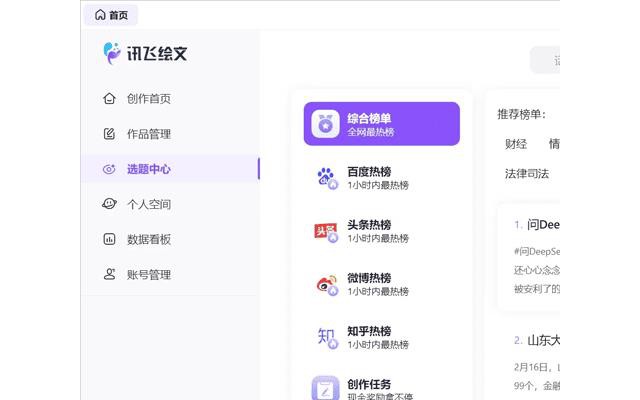This screenshot has width=640, height=400.
Task: Filter by 财经 category tag
Action: pos(516,144)
